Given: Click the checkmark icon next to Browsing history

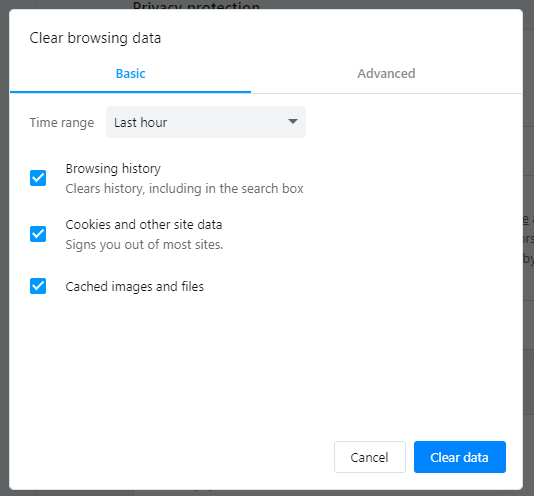Looking at the screenshot, I should (x=38, y=178).
